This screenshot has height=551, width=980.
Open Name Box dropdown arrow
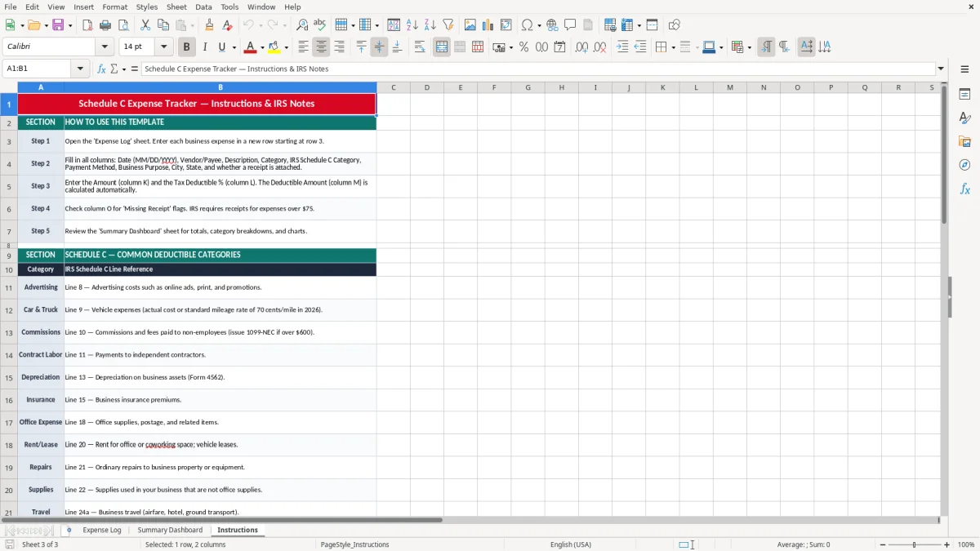pos(80,69)
